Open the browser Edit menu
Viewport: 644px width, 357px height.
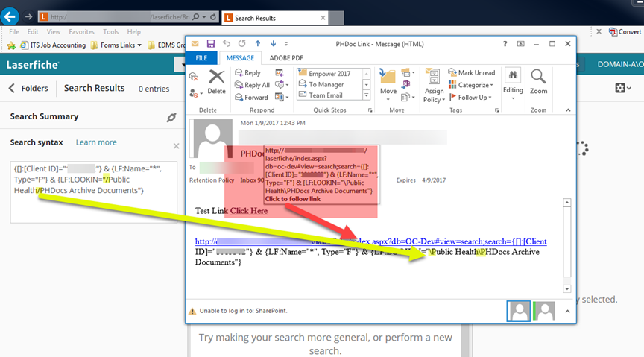click(x=33, y=31)
